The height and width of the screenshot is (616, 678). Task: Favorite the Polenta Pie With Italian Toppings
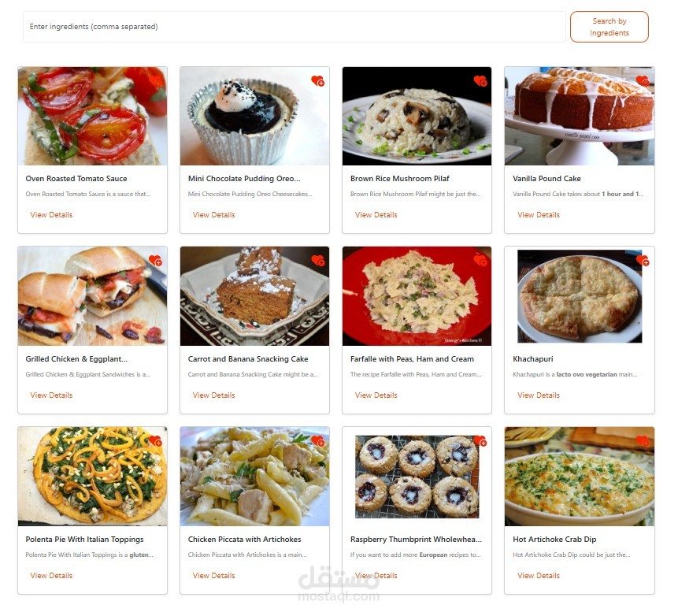156,441
